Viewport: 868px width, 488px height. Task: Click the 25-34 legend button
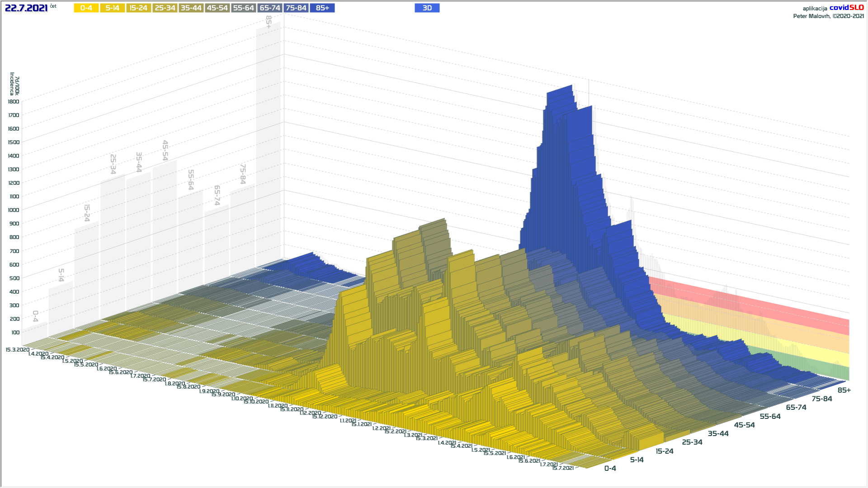(165, 8)
